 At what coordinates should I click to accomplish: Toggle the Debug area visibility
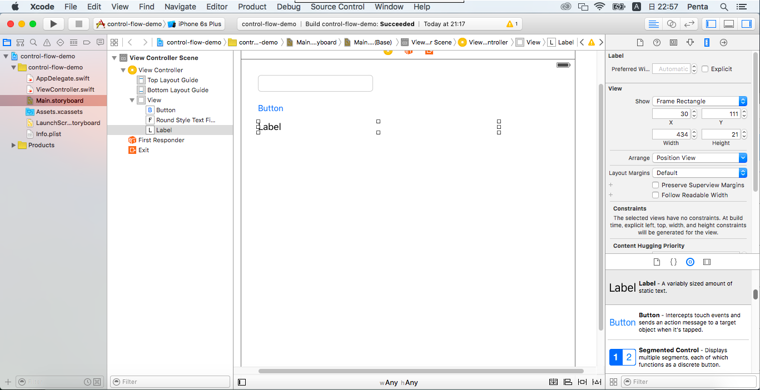click(728, 24)
